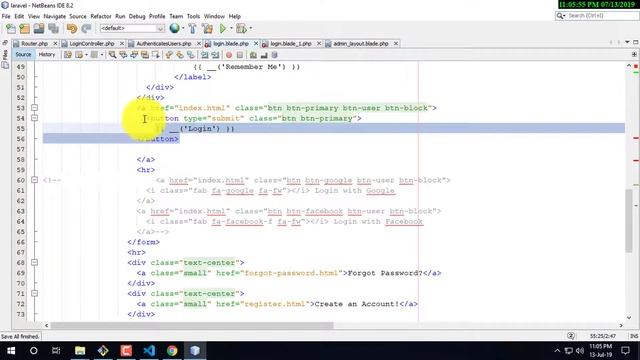Open File Explorer from the taskbar
The height and width of the screenshot is (360, 640).
pyautogui.click(x=80, y=351)
